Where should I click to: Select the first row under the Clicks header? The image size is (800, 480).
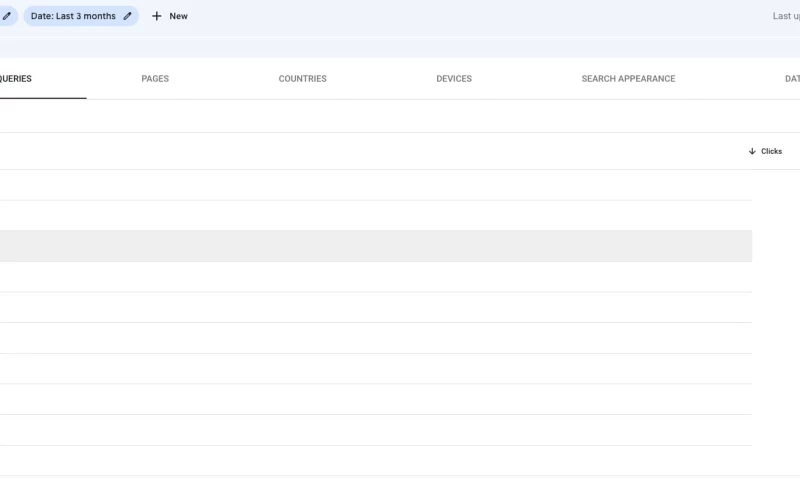click(375, 185)
